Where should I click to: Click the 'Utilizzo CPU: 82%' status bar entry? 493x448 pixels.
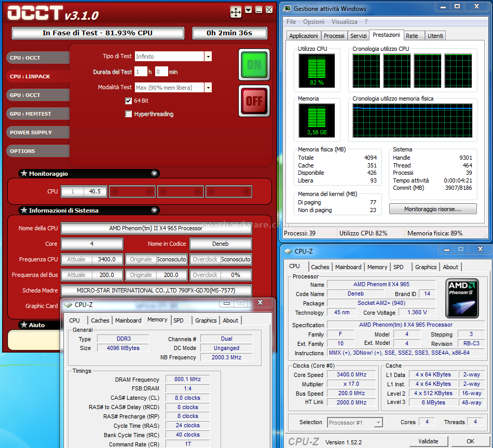pyautogui.click(x=363, y=233)
